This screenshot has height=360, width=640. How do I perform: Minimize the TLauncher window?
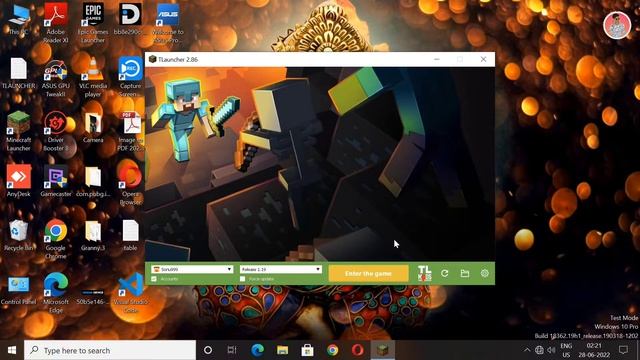point(437,59)
